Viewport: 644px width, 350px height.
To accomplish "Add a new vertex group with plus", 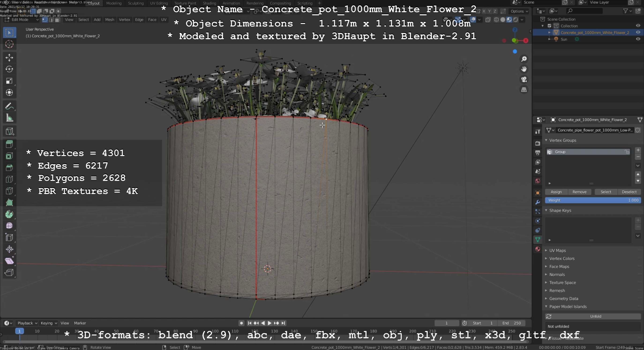I will [x=638, y=150].
